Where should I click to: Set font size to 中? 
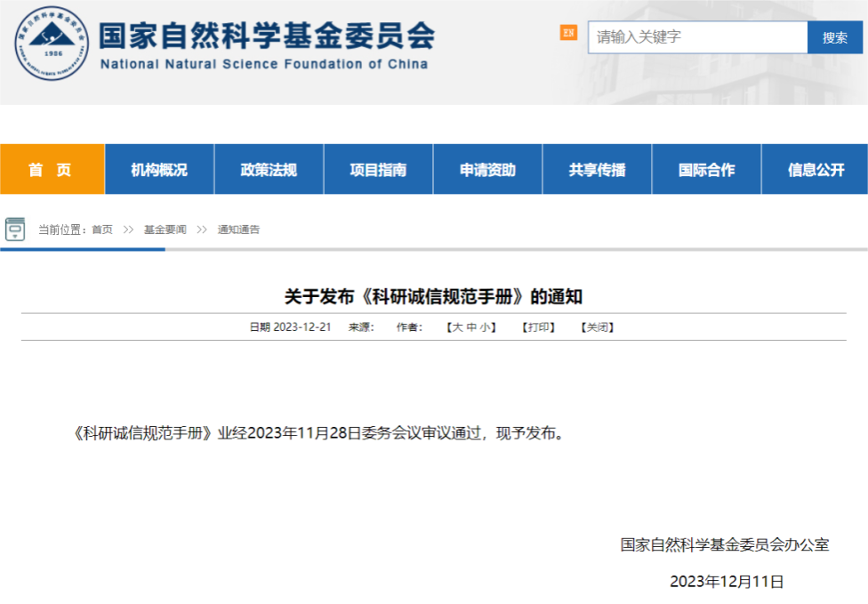pos(471,327)
